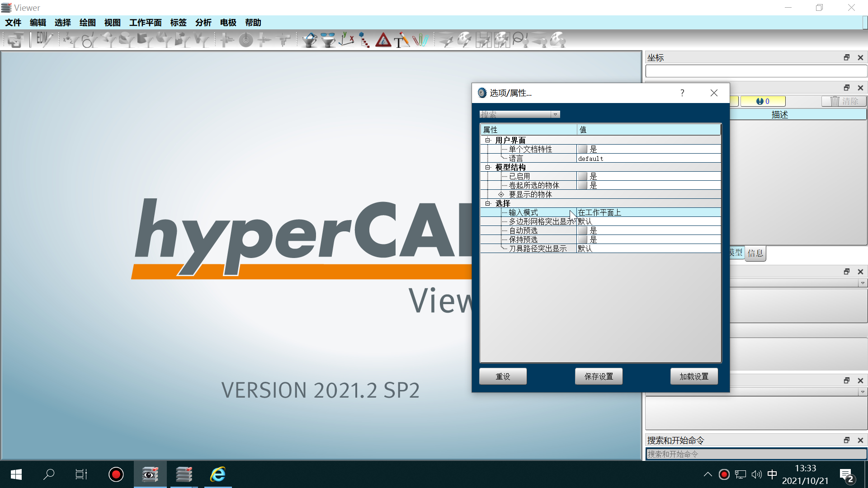Click the dialog search text field
The image size is (868, 488).
coord(515,114)
